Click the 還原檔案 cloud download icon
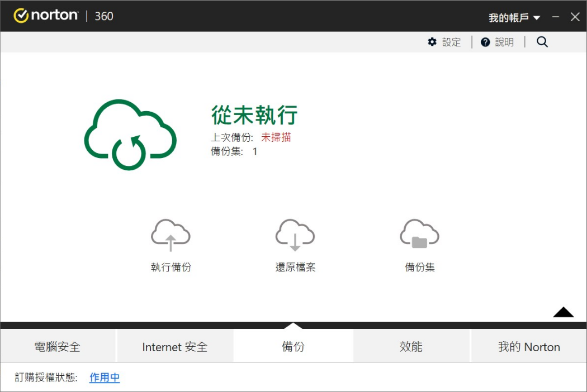 [295, 235]
